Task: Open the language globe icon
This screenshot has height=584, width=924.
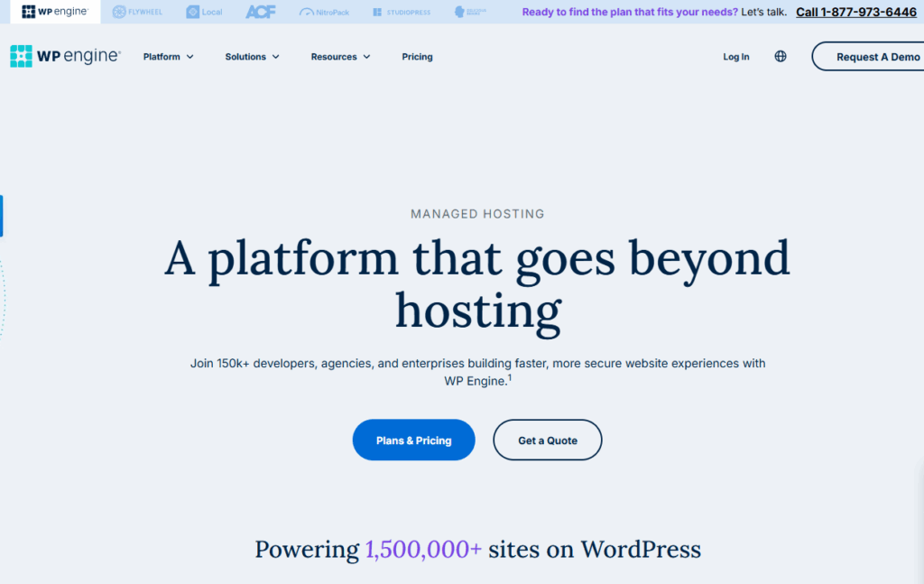Action: [781, 56]
